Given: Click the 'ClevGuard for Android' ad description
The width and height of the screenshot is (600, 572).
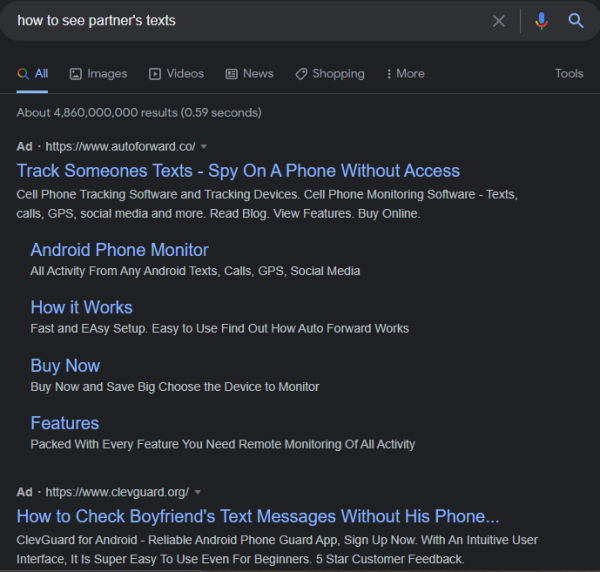Looking at the screenshot, I should pyautogui.click(x=277, y=549).
